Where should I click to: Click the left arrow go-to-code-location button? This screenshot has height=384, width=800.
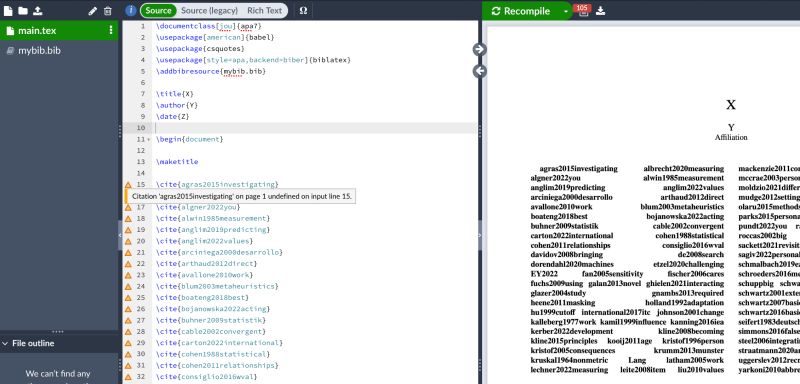(479, 71)
